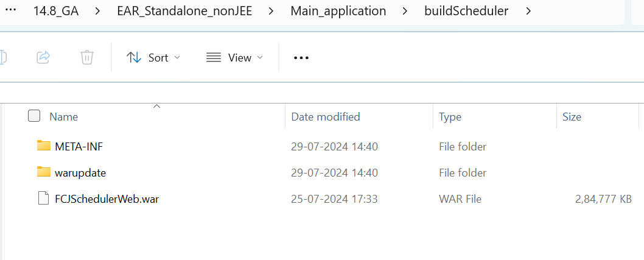
Task: Click the View lines icon
Action: (214, 57)
